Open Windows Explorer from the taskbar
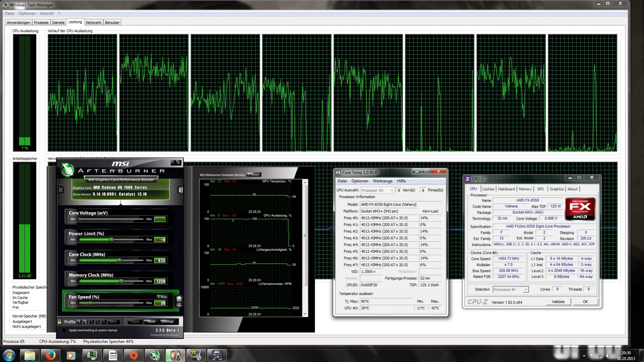This screenshot has width=644, height=362. pos(30,355)
